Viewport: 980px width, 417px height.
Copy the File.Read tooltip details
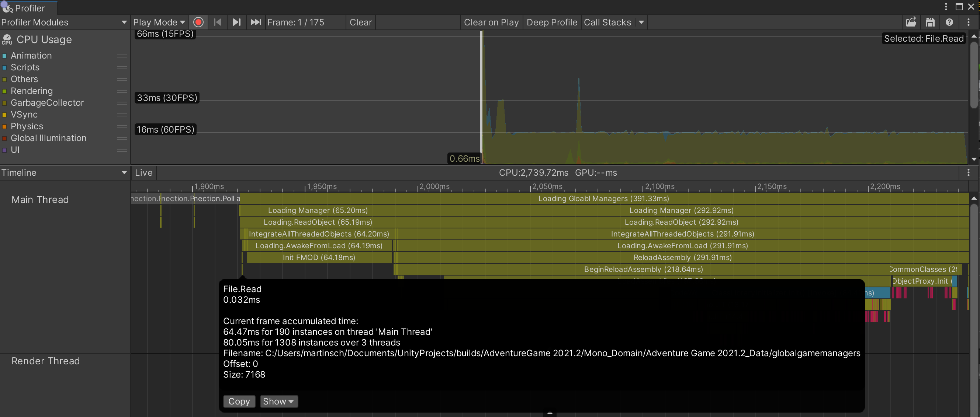point(239,402)
